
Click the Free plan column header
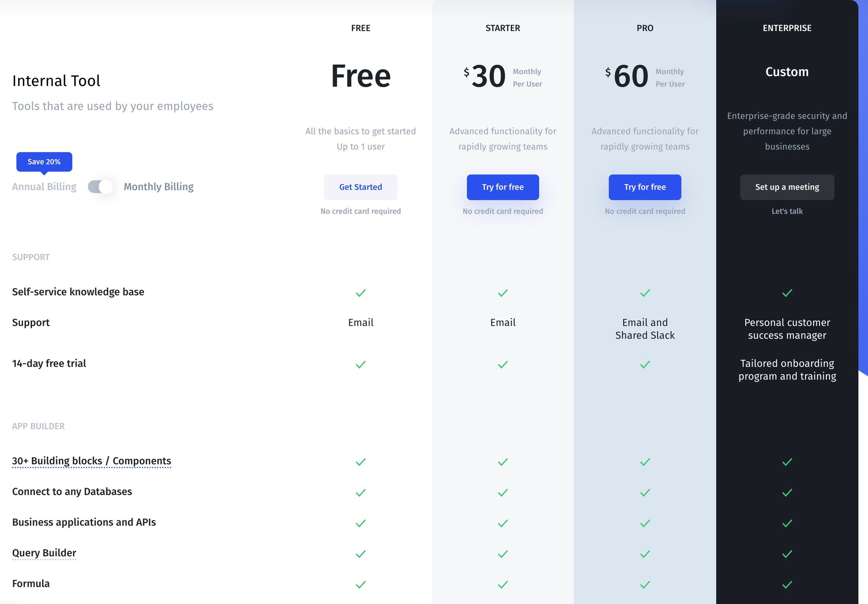tap(361, 28)
